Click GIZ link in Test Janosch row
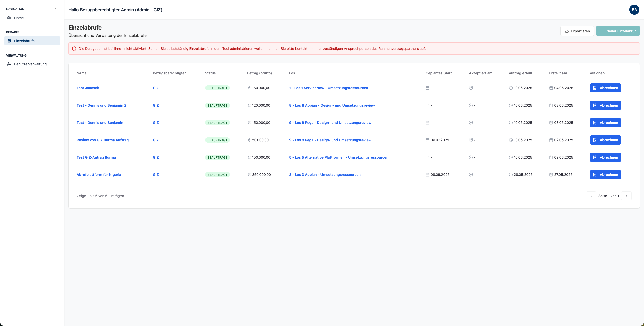This screenshot has height=326, width=644. [156, 88]
